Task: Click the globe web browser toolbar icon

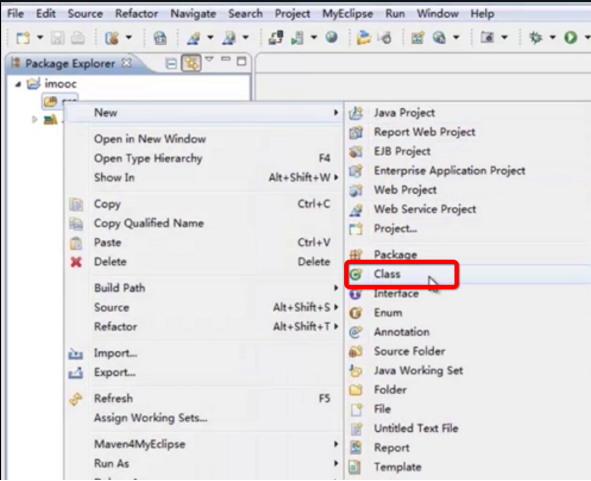Action: [332, 37]
